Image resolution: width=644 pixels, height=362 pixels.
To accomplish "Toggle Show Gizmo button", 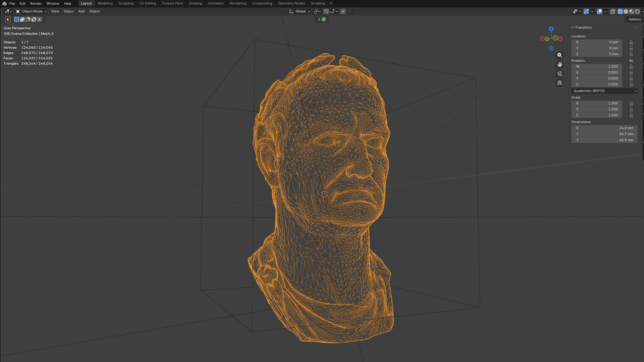I will [586, 11].
